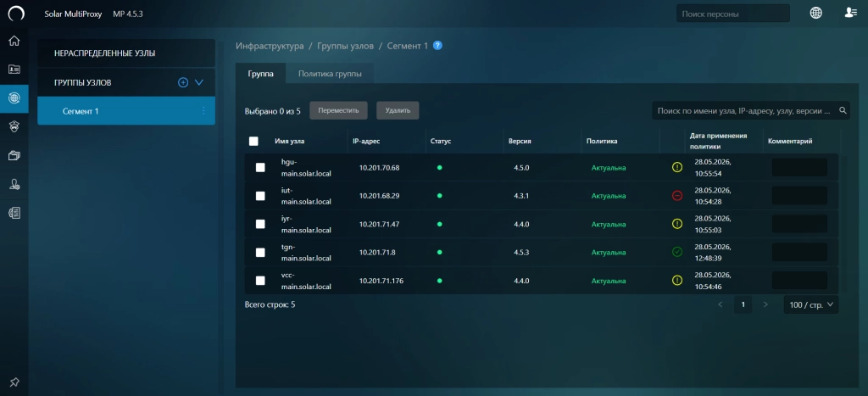This screenshot has height=396, width=868.
Task: Sort by the Имя узла column header
Action: 290,142
